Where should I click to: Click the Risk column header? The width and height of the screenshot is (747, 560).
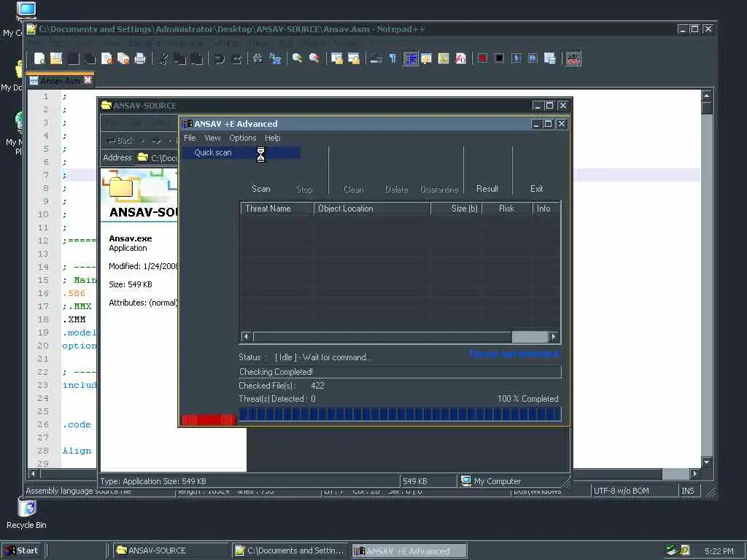pos(507,209)
